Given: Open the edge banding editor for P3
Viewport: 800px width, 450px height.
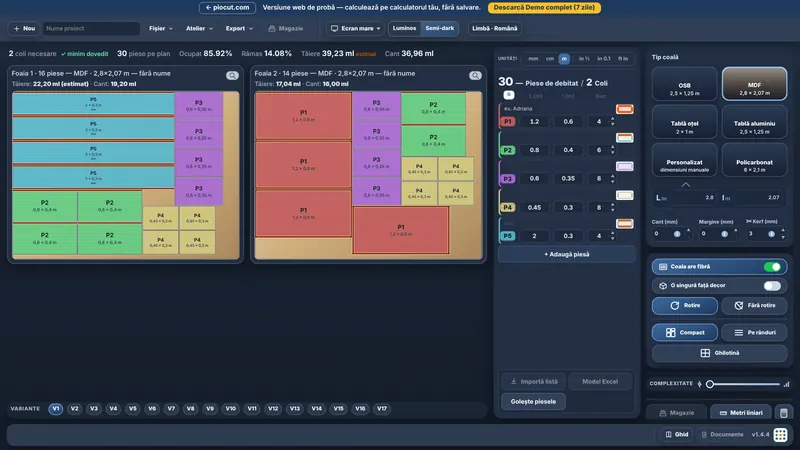Looking at the screenshot, I should point(624,166).
